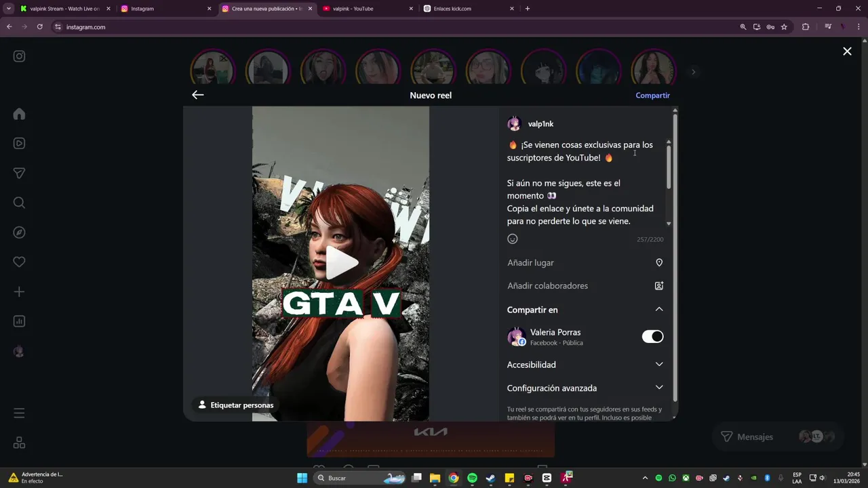
Task: Click the Create plus icon in sidebar
Action: coord(19,291)
